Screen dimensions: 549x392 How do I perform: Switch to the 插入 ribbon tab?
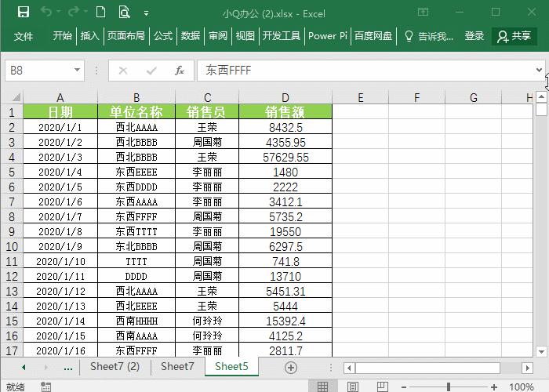pyautogui.click(x=89, y=36)
